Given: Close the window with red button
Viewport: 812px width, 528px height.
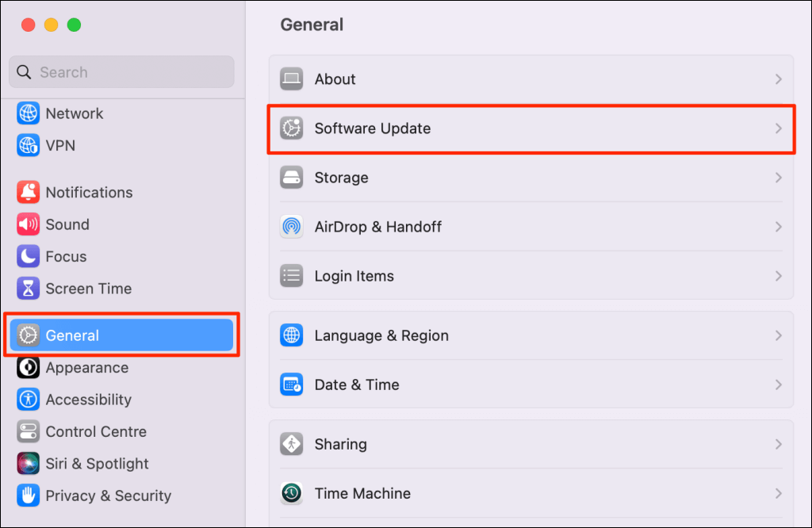Looking at the screenshot, I should point(28,25).
